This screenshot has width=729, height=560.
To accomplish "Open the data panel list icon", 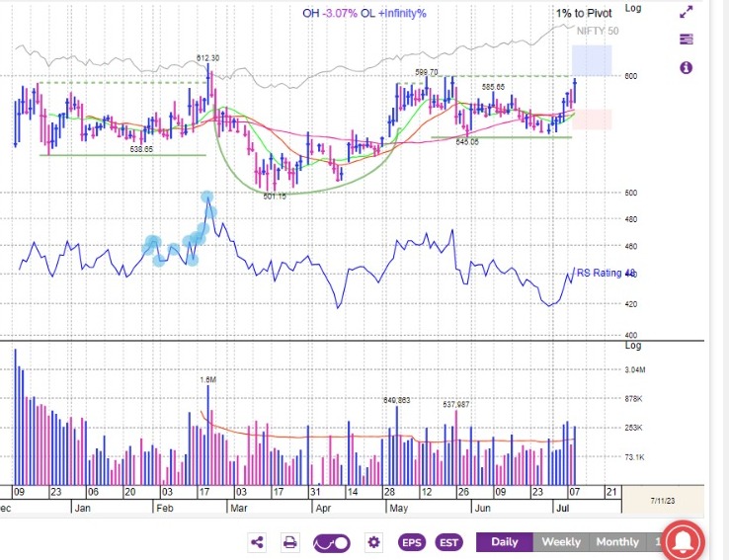I will 687,40.
